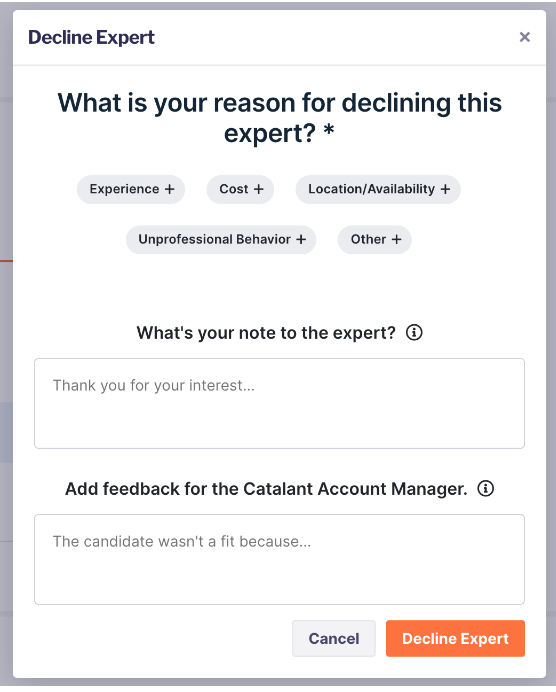Click the plus icon on Cost chip
This screenshot has width=556, height=692.
pyautogui.click(x=258, y=189)
